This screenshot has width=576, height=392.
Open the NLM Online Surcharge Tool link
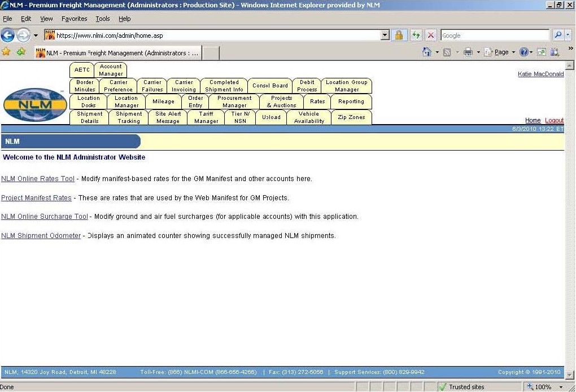tap(45, 217)
